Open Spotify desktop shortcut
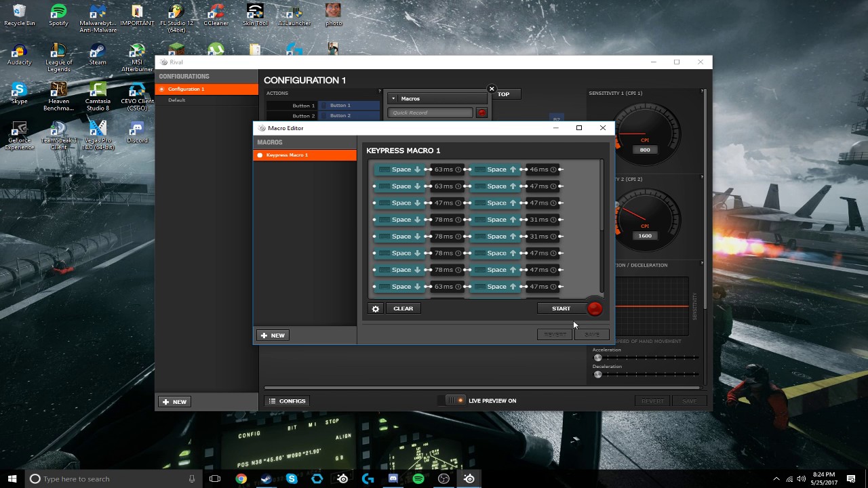Viewport: 868px width, 488px height. point(58,16)
